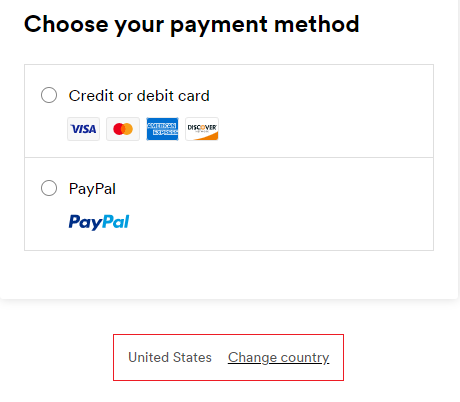Tick the empty circle next to PayPal
This screenshot has height=402, width=460.
coord(49,188)
